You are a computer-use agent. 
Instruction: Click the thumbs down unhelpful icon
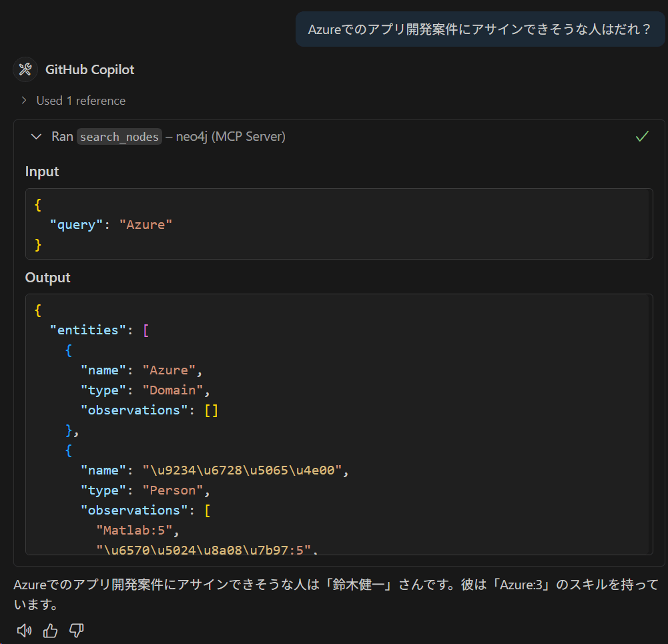pos(77,631)
